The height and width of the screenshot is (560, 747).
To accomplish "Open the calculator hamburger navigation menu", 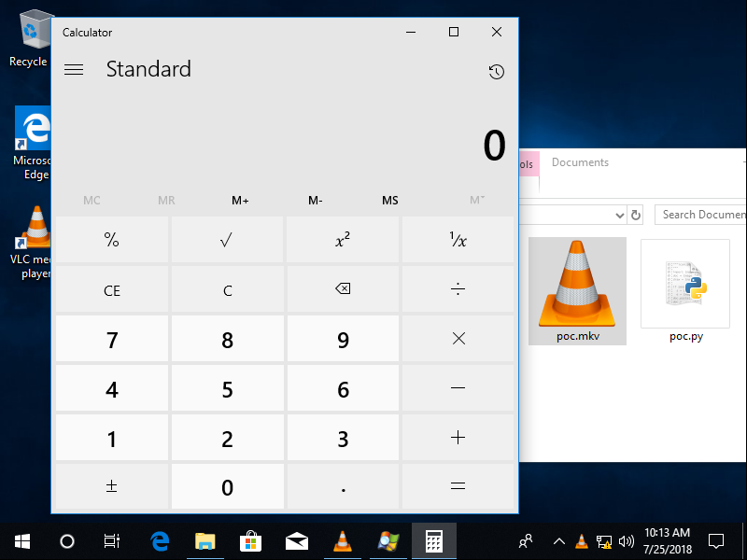I will click(74, 70).
